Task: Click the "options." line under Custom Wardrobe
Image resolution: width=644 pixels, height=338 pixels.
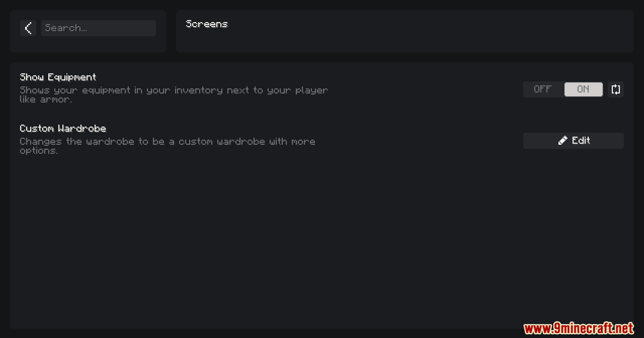Action: point(39,151)
